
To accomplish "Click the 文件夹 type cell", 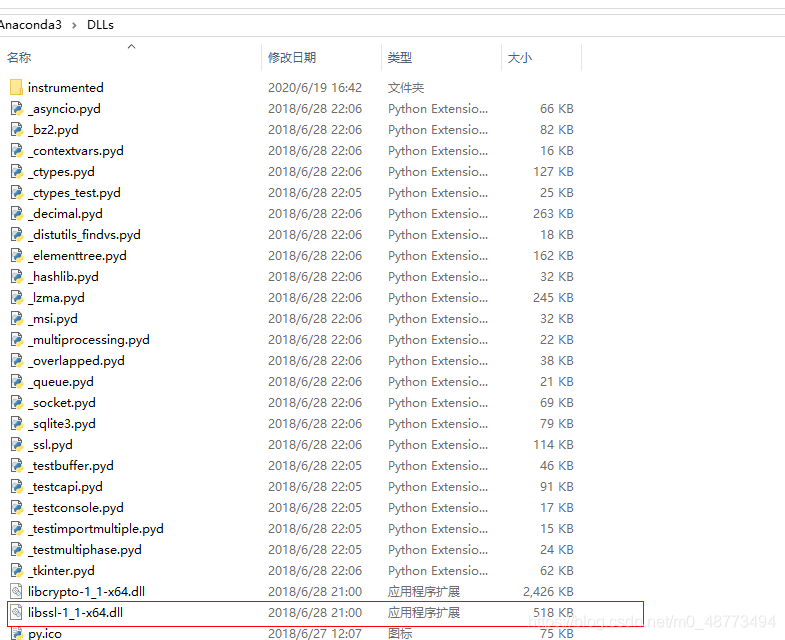I will coord(406,88).
